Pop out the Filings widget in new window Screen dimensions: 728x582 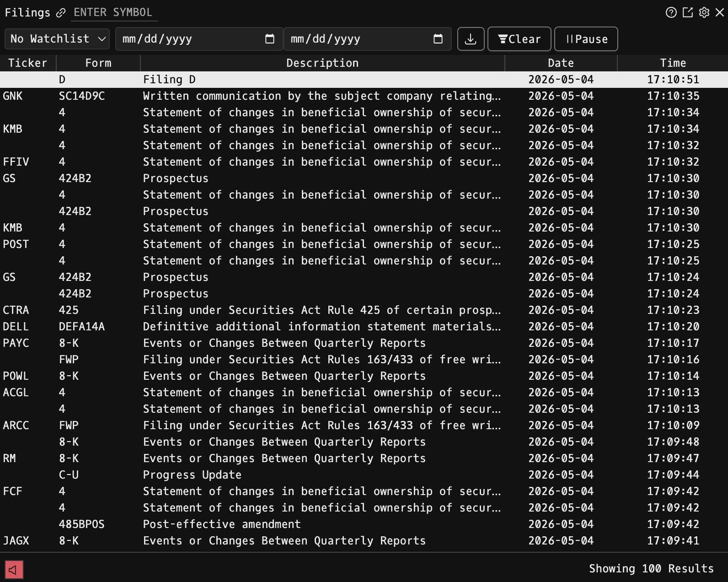[688, 12]
